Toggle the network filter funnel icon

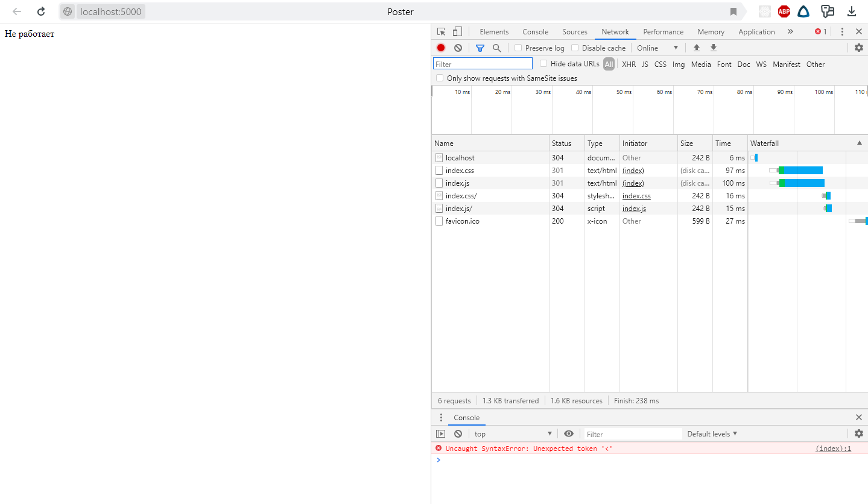480,48
